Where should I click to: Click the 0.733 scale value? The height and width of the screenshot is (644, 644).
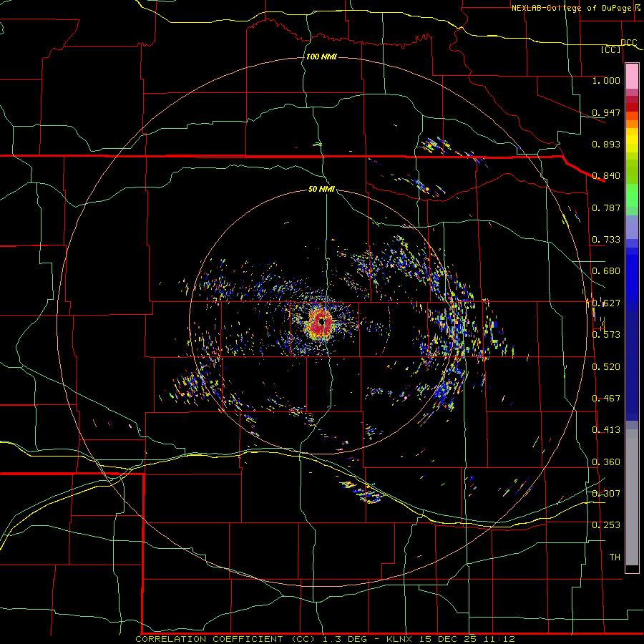(606, 240)
